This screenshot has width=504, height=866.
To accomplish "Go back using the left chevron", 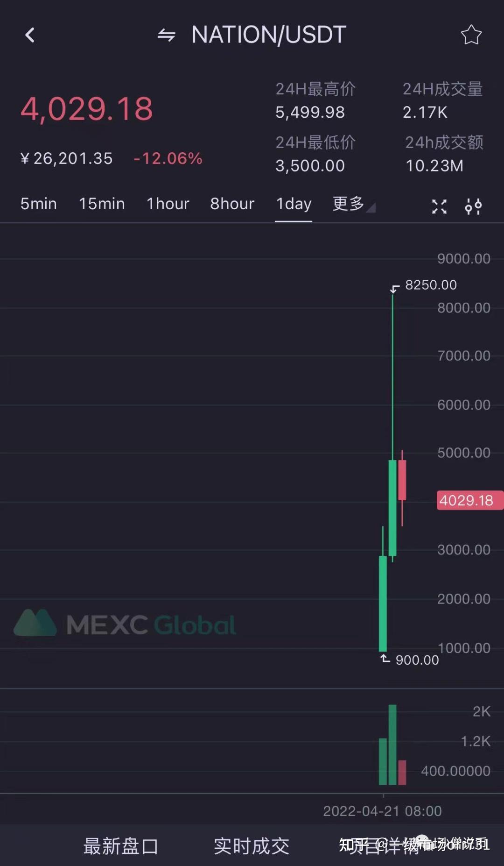I will [x=30, y=35].
